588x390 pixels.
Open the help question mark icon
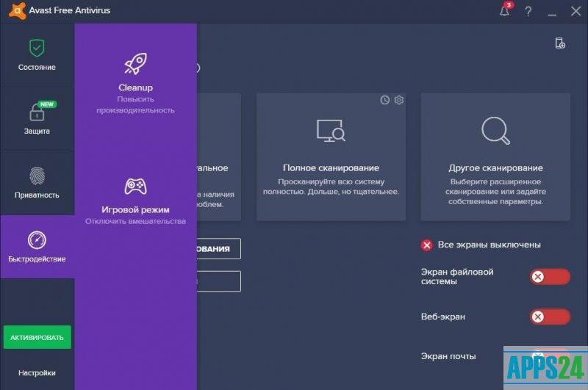528,11
